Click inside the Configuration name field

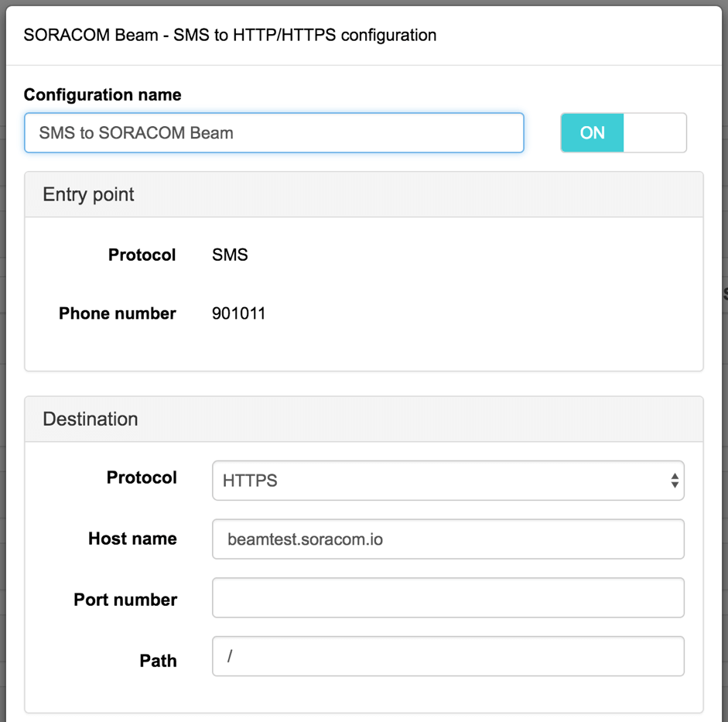pos(274,132)
